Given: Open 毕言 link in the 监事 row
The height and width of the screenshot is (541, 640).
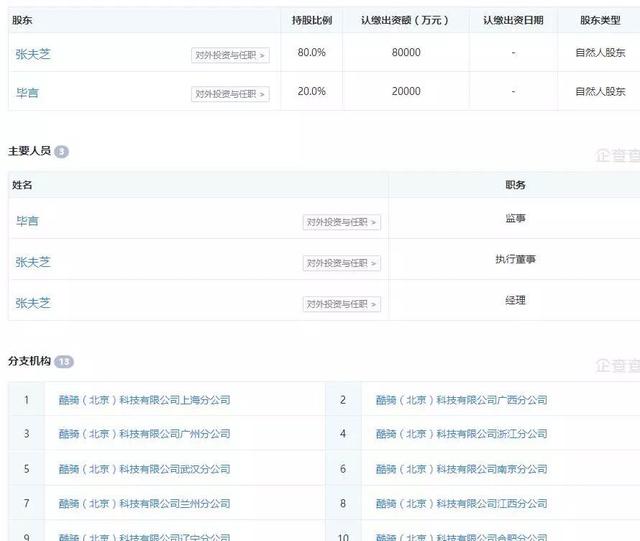Looking at the screenshot, I should click(27, 221).
